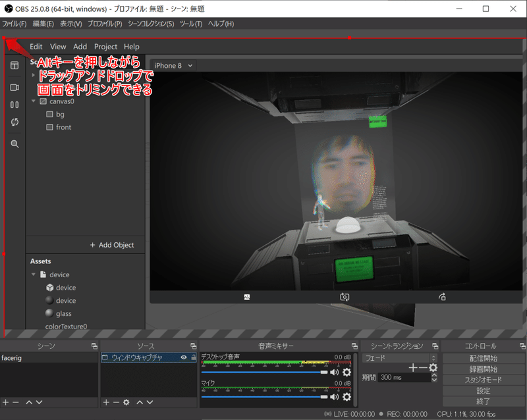Click the Add Object button
Viewport: 527px width, 420px height.
[x=112, y=245]
